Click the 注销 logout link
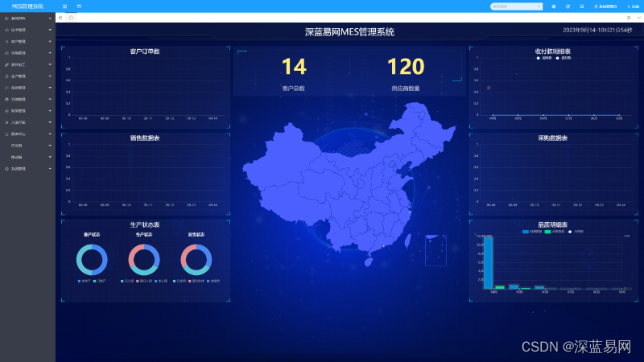 (x=634, y=6)
